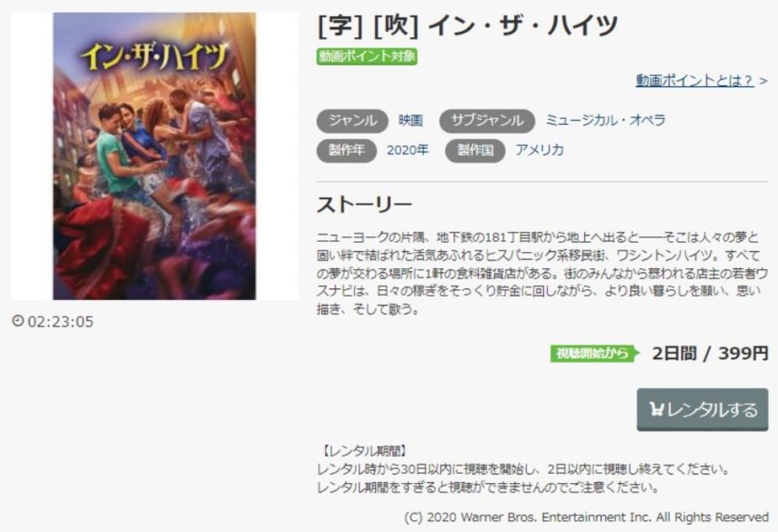The width and height of the screenshot is (778, 532).
Task: Click the 【レンタル期間】 notice heading
Action: tap(364, 451)
